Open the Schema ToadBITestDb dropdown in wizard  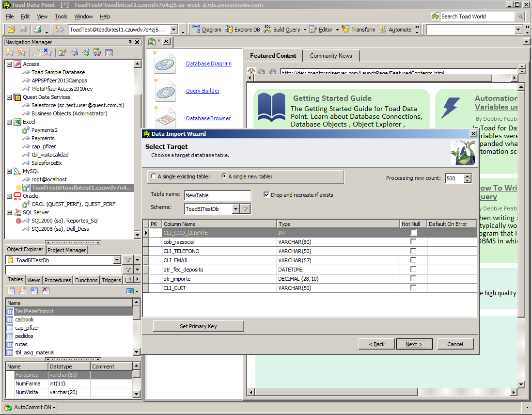(x=236, y=209)
